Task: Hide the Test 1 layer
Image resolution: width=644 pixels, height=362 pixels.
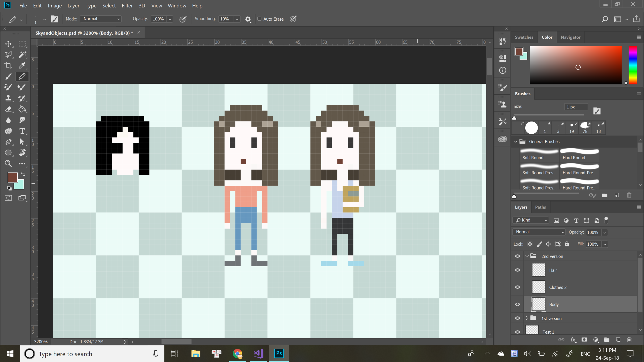Action: [518, 332]
